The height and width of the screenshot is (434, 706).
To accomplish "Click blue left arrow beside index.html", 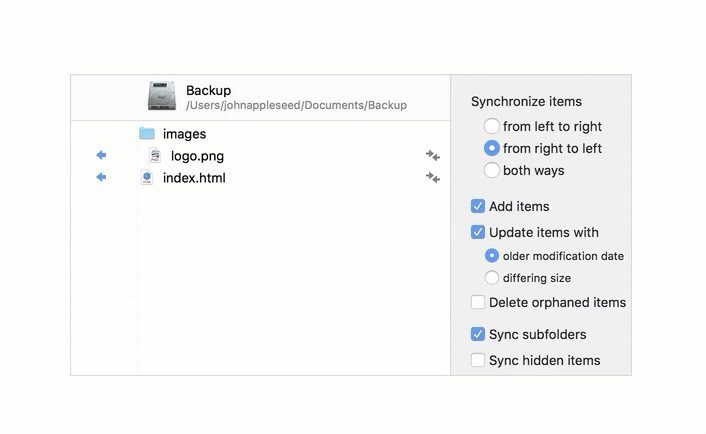I will click(101, 177).
